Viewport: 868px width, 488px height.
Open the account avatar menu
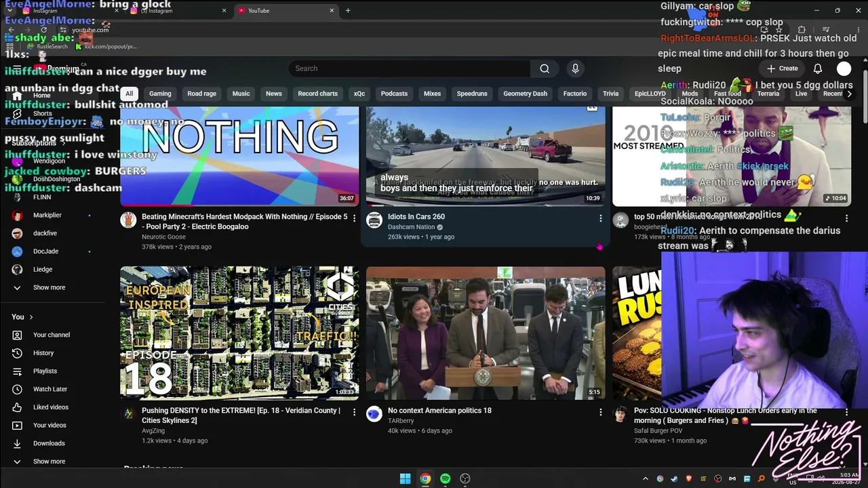coord(844,68)
